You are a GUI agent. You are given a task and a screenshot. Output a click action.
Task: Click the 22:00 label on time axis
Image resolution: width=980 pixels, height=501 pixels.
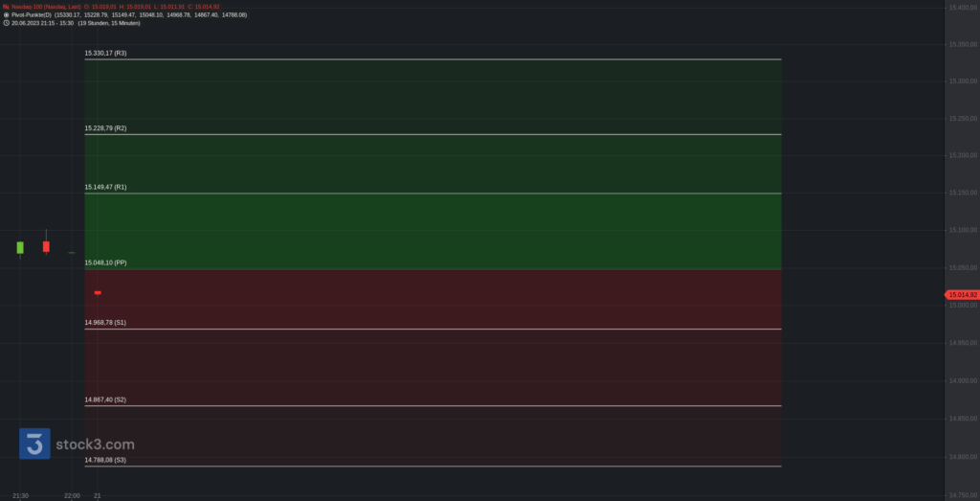coord(72,496)
